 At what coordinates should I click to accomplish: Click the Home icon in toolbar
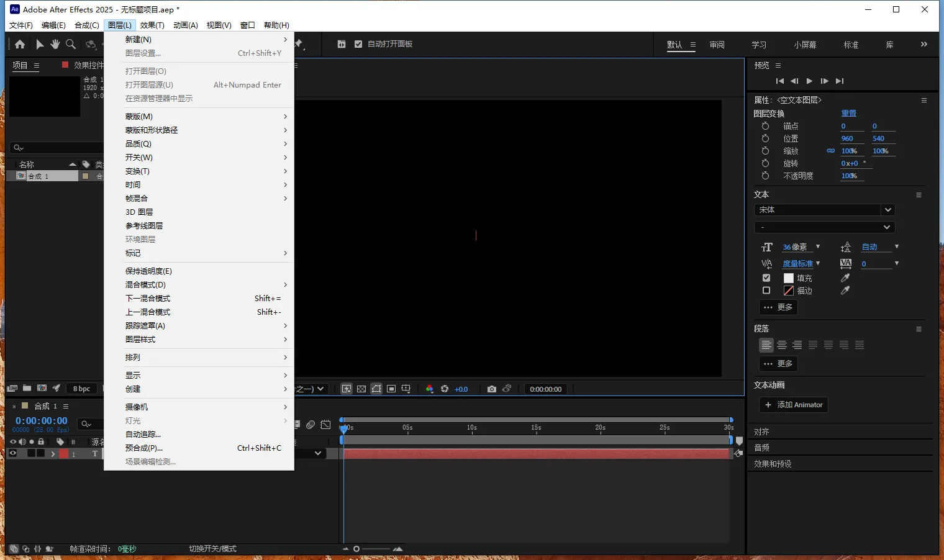tap(20, 44)
